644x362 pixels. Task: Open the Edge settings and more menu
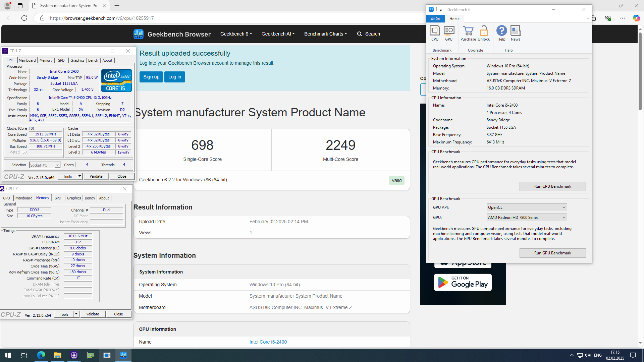point(623,18)
